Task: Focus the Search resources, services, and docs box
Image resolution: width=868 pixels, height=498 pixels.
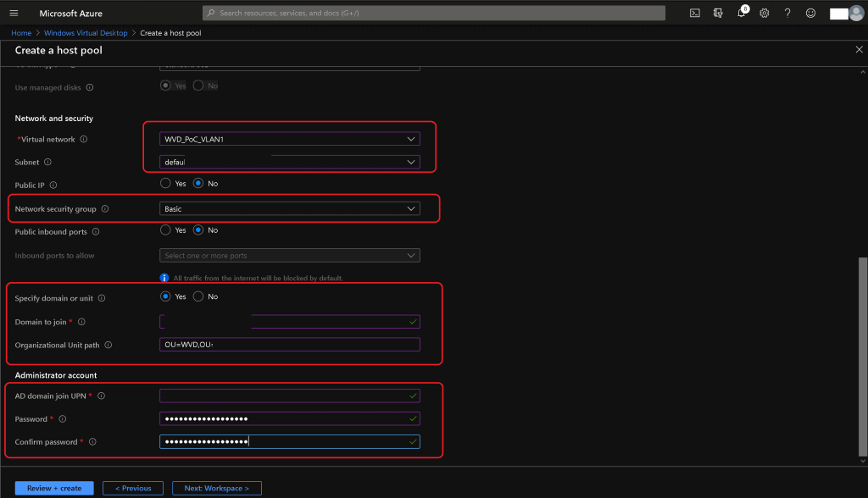Action: pos(434,13)
